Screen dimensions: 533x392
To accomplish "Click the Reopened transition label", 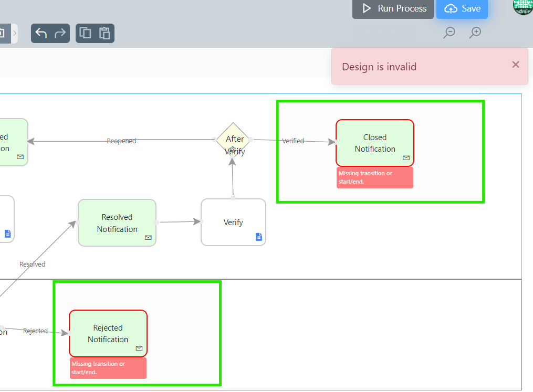I will [121, 141].
